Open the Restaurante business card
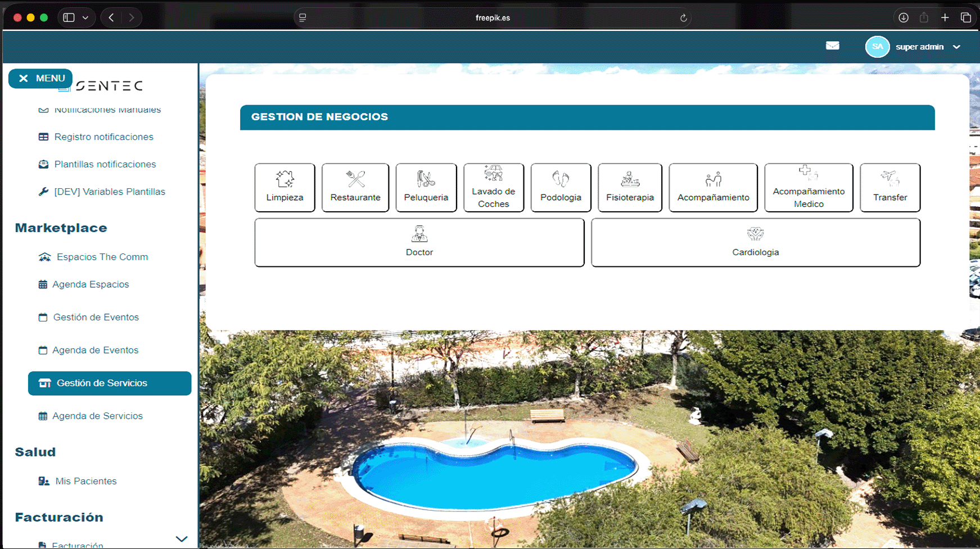This screenshot has height=549, width=980. (355, 188)
